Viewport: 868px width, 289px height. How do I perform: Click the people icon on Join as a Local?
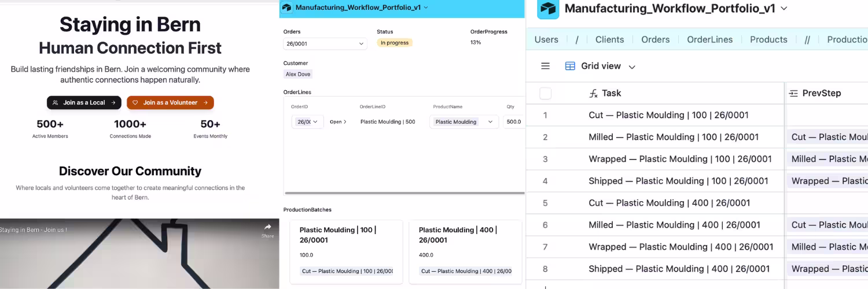point(56,103)
